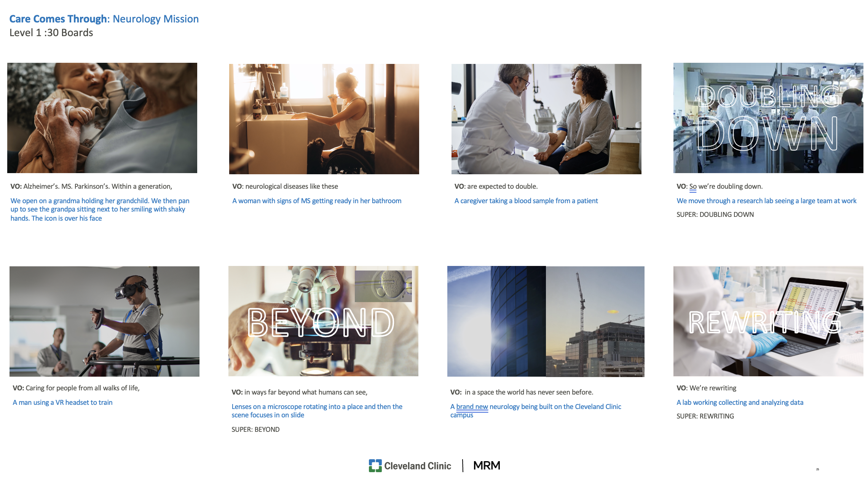
Task: Click 'A man using a VR headset' description
Action: pyautogui.click(x=62, y=402)
